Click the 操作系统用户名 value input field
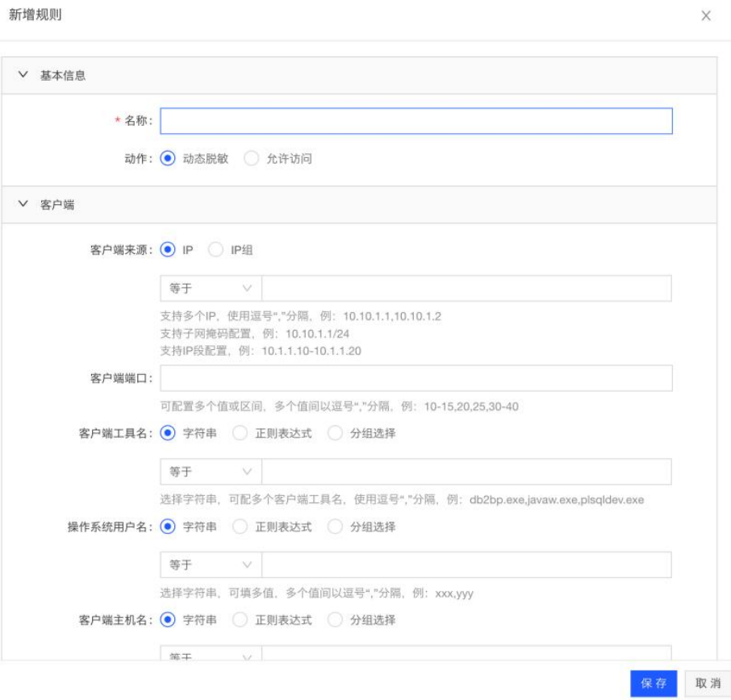Screen dimensions: 731x700 coord(466,565)
